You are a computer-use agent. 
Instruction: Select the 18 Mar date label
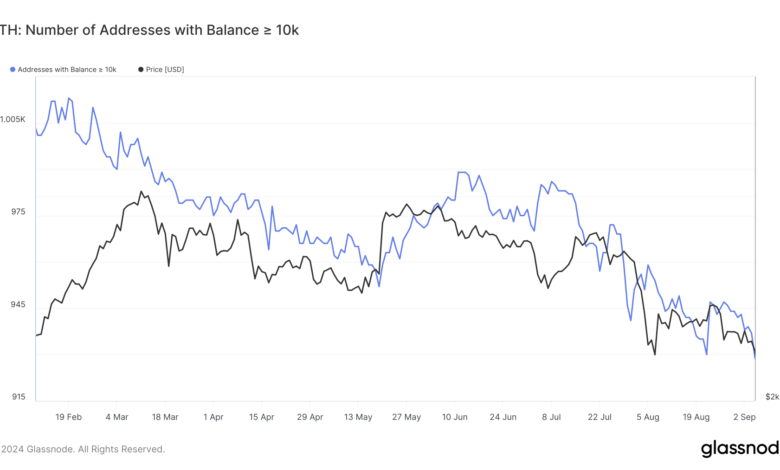point(163,416)
